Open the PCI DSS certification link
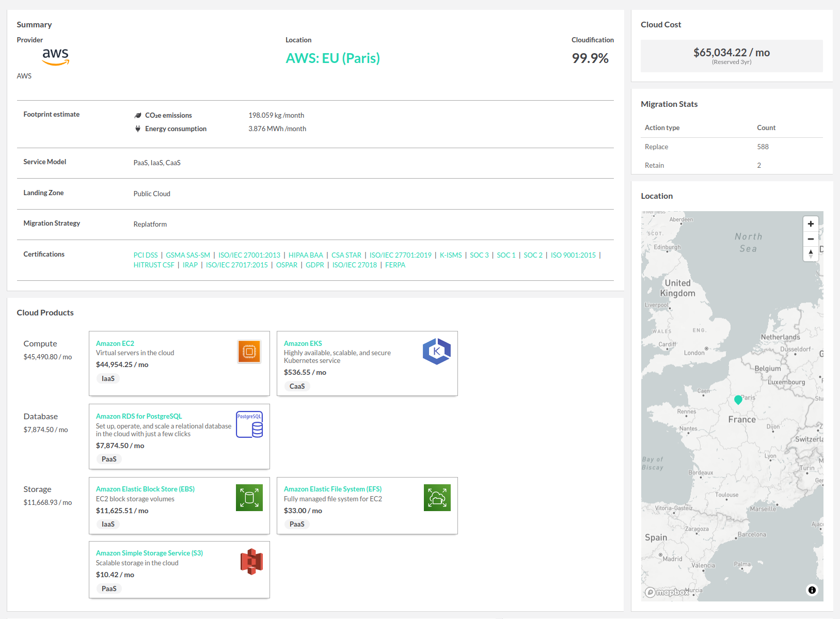The height and width of the screenshot is (619, 840). tap(146, 255)
